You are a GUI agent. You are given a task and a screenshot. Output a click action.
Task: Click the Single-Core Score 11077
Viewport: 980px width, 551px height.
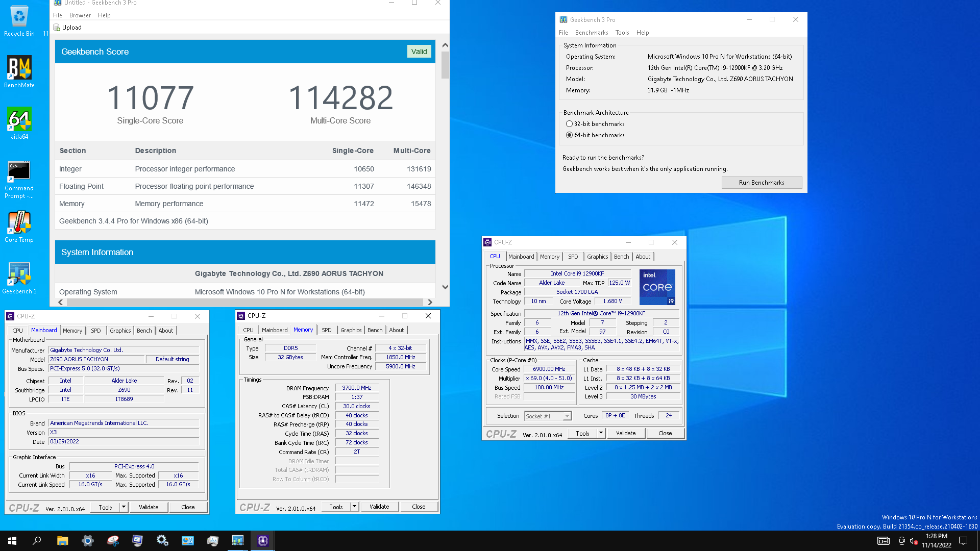pyautogui.click(x=150, y=98)
